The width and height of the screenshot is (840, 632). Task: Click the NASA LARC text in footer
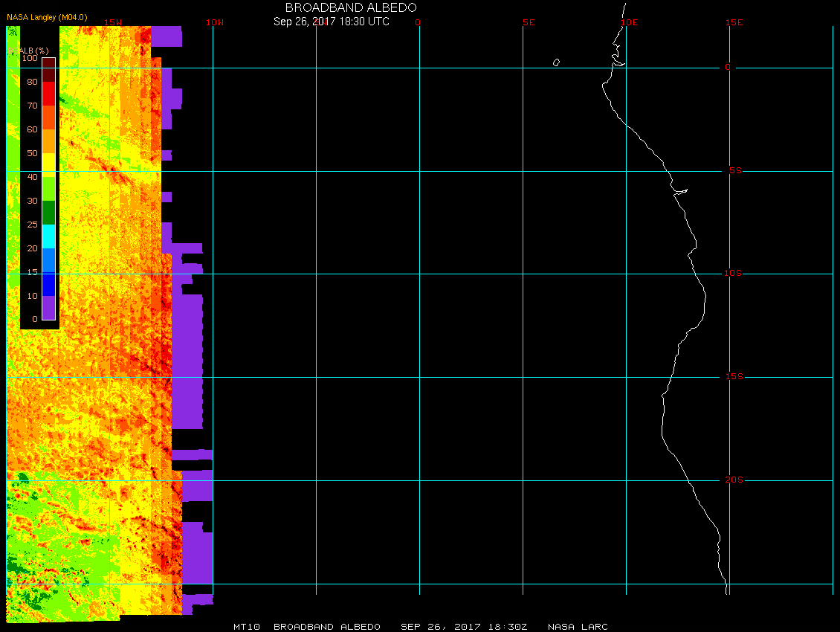coord(578,627)
